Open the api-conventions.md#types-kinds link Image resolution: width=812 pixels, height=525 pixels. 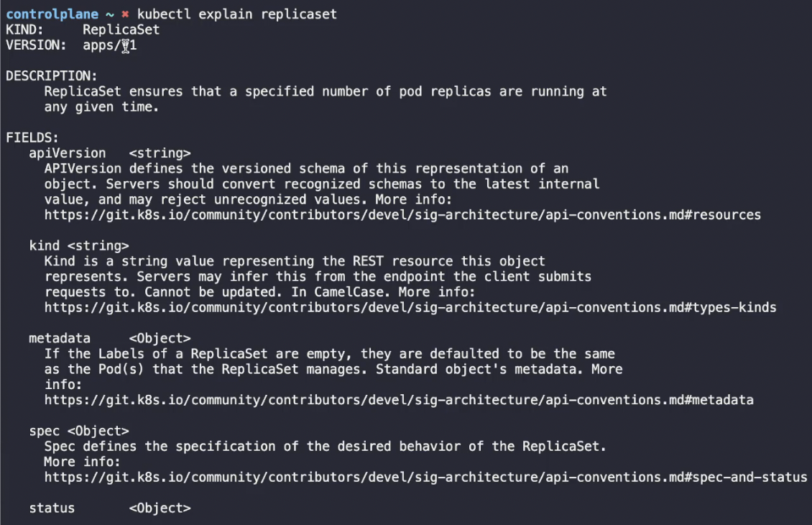click(410, 308)
